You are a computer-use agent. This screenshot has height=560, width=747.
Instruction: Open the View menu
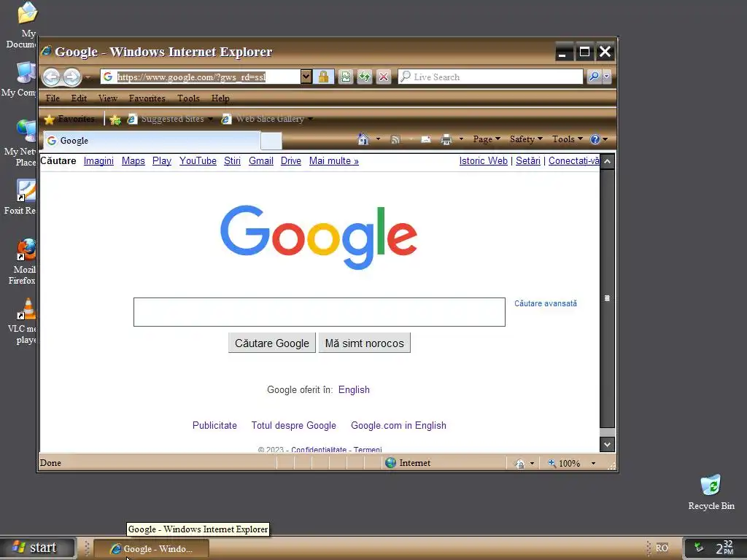108,98
